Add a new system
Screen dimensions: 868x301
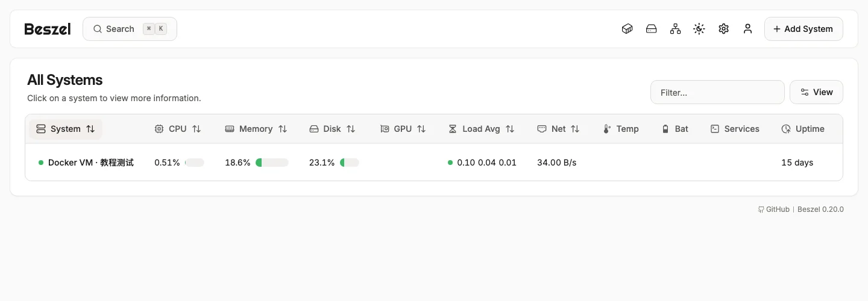pos(804,29)
